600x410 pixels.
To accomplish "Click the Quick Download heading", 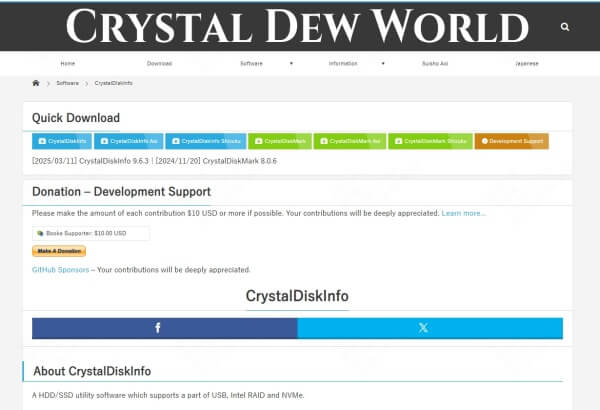I will (76, 118).
